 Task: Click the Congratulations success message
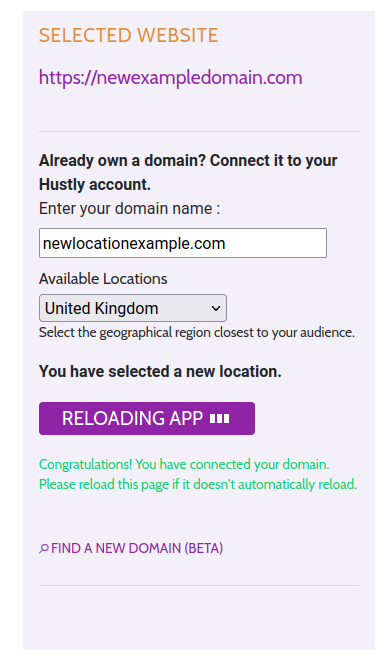pos(184,464)
